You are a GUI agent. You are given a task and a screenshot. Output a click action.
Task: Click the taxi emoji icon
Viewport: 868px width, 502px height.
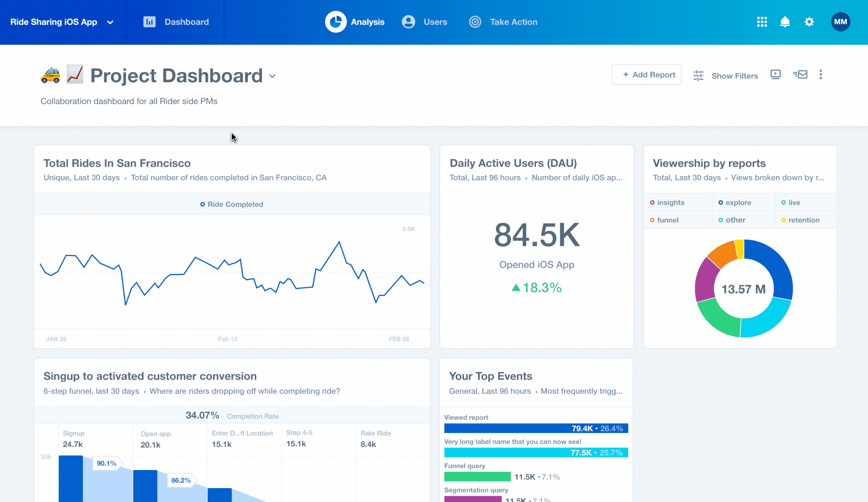pyautogui.click(x=50, y=75)
